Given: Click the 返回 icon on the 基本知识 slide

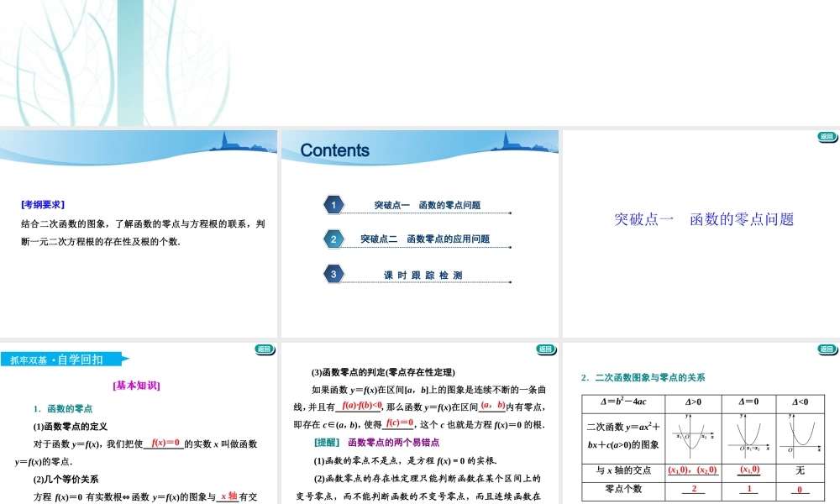Looking at the screenshot, I should coord(265,349).
